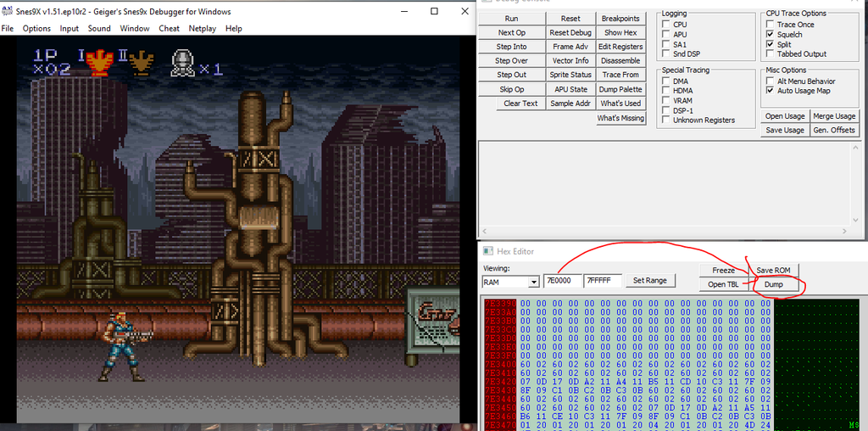The height and width of the screenshot is (431, 868).
Task: Click the Dump Palette button
Action: [620, 89]
